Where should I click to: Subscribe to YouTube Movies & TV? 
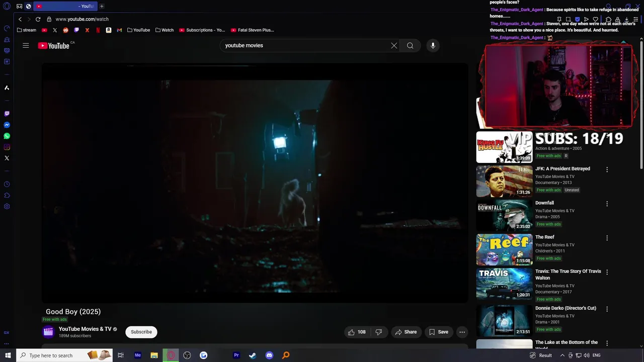point(141,332)
